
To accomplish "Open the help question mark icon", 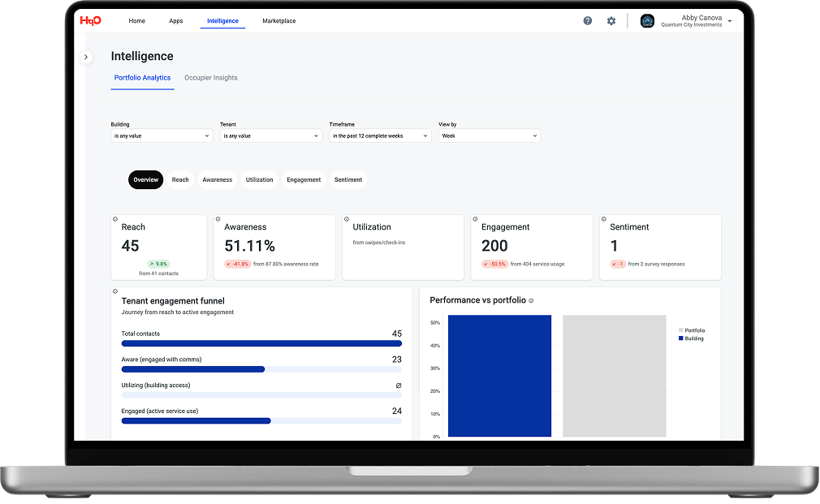I will click(588, 21).
